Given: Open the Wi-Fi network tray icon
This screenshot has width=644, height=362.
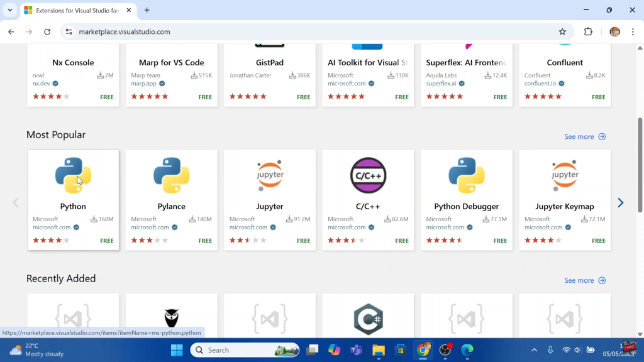Looking at the screenshot, I should click(x=567, y=350).
